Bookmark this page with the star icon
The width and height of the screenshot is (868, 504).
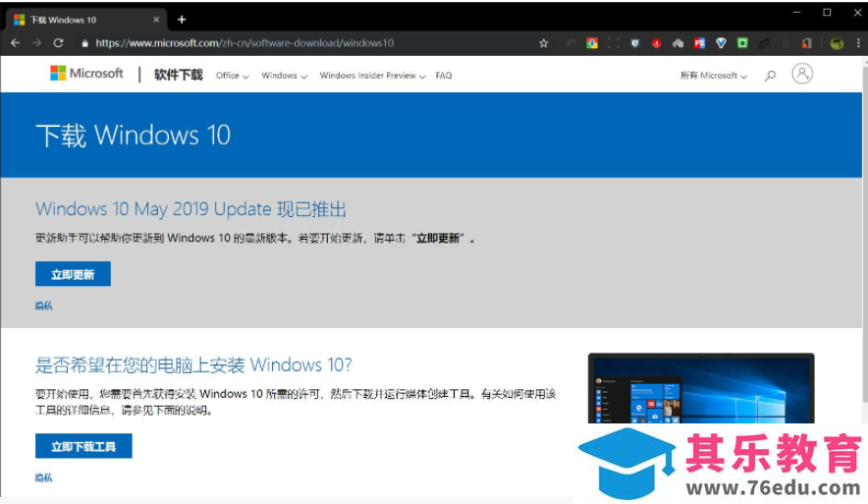click(x=544, y=43)
